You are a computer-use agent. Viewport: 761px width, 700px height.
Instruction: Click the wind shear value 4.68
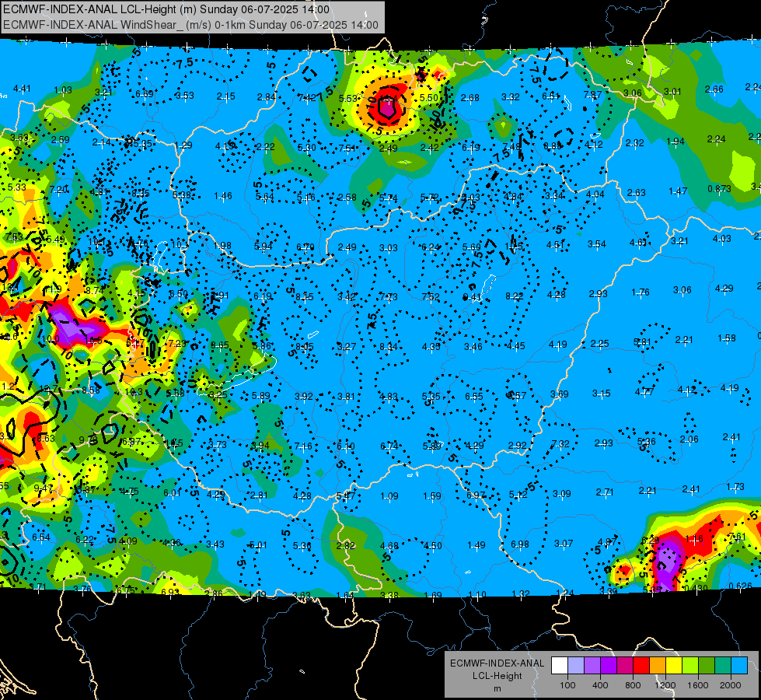pyautogui.click(x=389, y=545)
